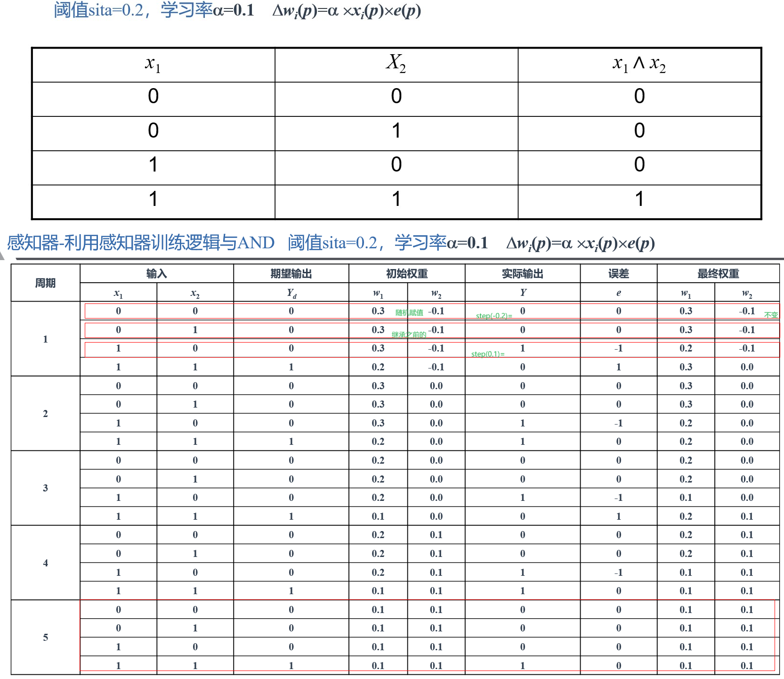Click the w2 sub-header under 最终权重

tap(747, 294)
